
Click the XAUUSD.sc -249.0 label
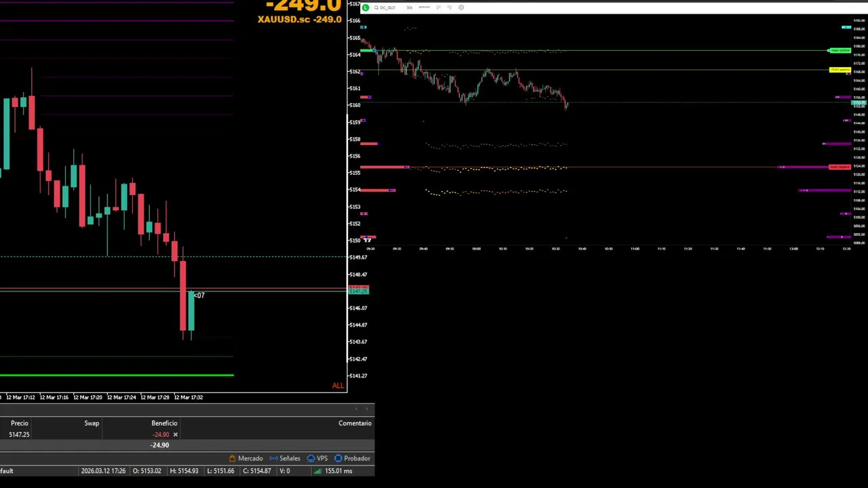coord(299,20)
